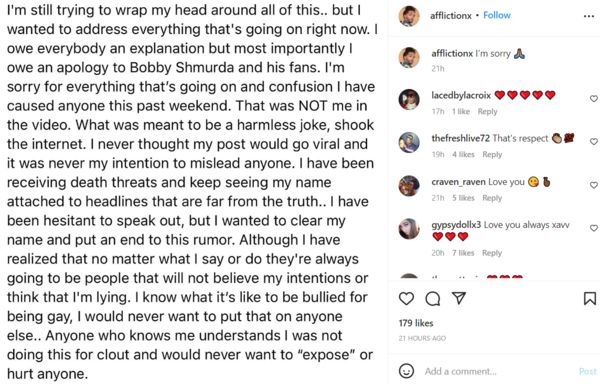Screen dimensions: 600x384
Task: Reply to craven_raven's comment
Action: click(492, 198)
